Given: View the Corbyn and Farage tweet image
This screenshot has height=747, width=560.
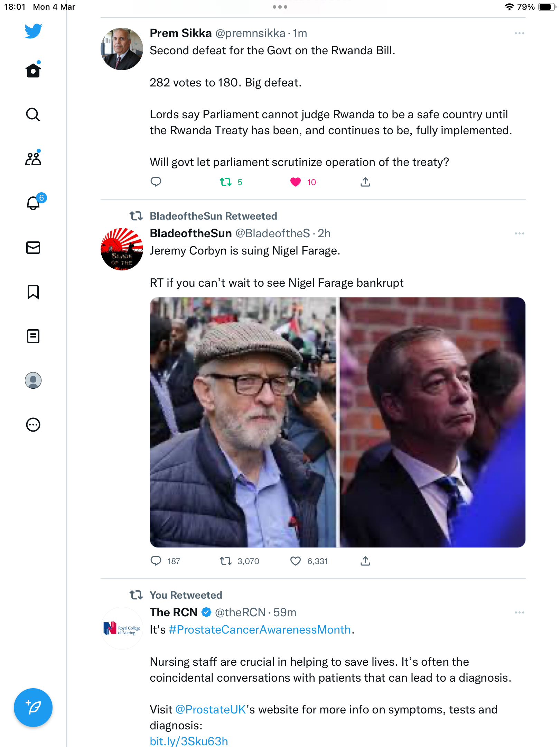Looking at the screenshot, I should pyautogui.click(x=337, y=422).
